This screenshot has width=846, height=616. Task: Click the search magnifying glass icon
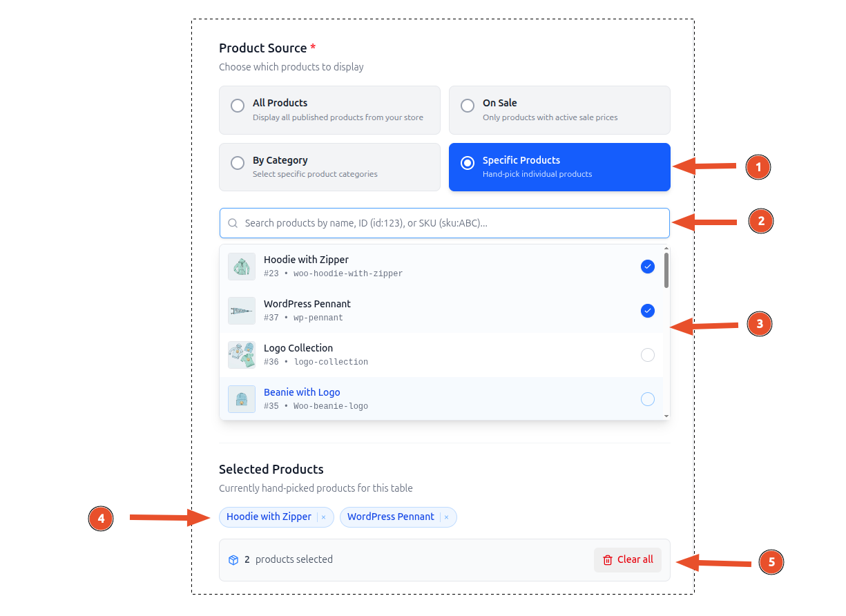click(233, 222)
